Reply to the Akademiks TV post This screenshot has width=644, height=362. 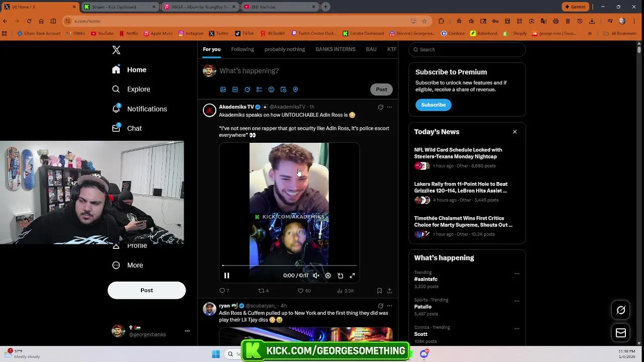(x=224, y=291)
